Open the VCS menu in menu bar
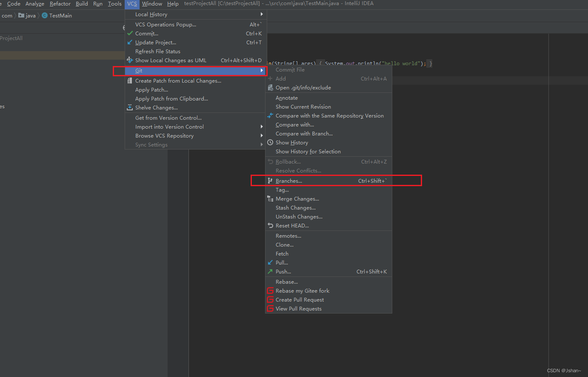This screenshot has width=588, height=377. (132, 4)
